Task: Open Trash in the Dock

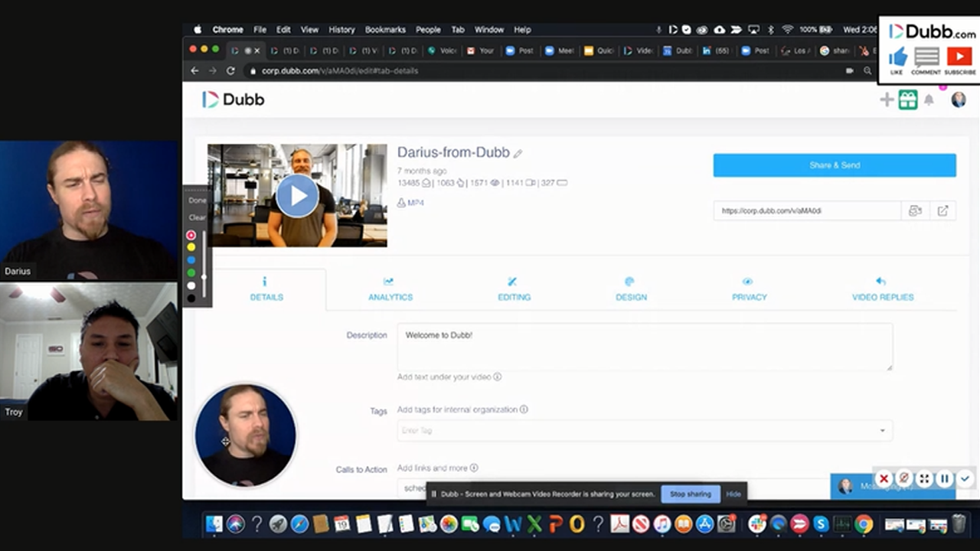Action: pyautogui.click(x=959, y=523)
